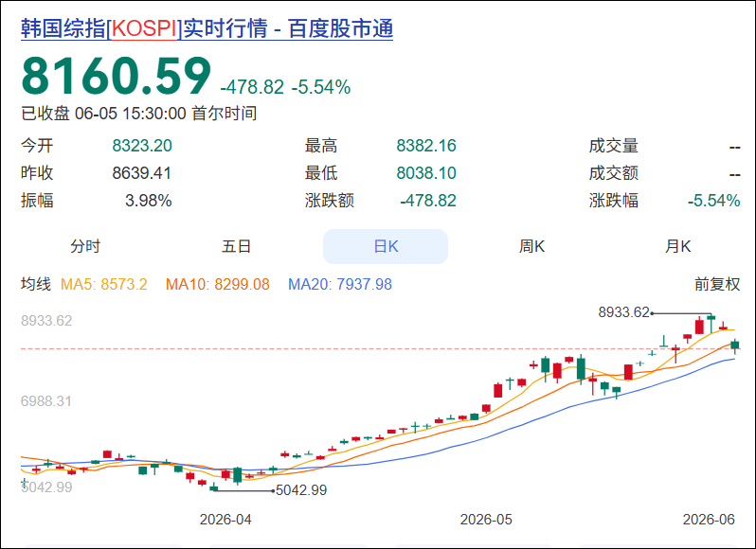Click the 2026-04 date axis label
The width and height of the screenshot is (756, 549).
[225, 520]
